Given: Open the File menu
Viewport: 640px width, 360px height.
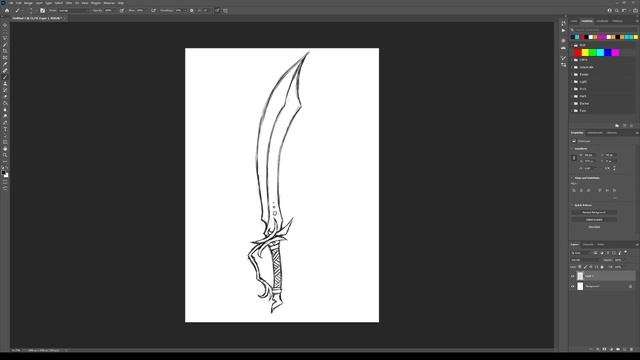Looking at the screenshot, I should (11, 3).
